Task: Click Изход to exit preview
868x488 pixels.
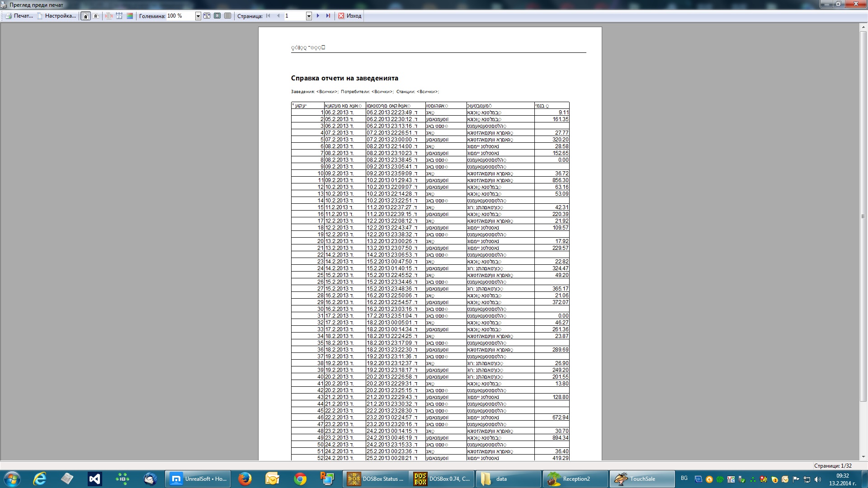Action: point(350,16)
